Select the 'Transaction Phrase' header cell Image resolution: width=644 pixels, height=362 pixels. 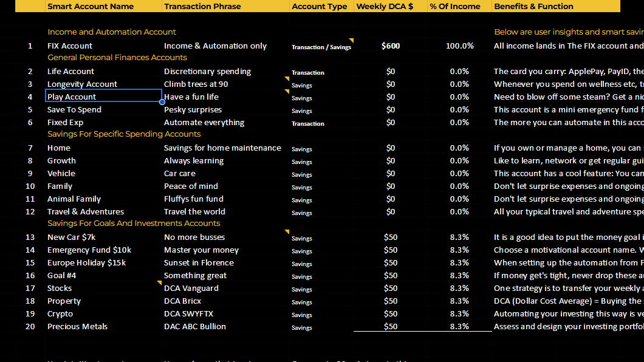point(225,6)
